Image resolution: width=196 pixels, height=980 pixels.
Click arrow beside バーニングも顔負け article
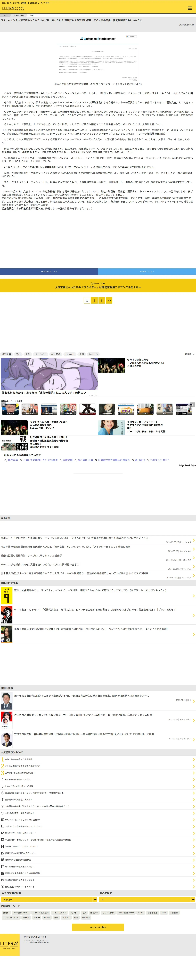(194, 566)
